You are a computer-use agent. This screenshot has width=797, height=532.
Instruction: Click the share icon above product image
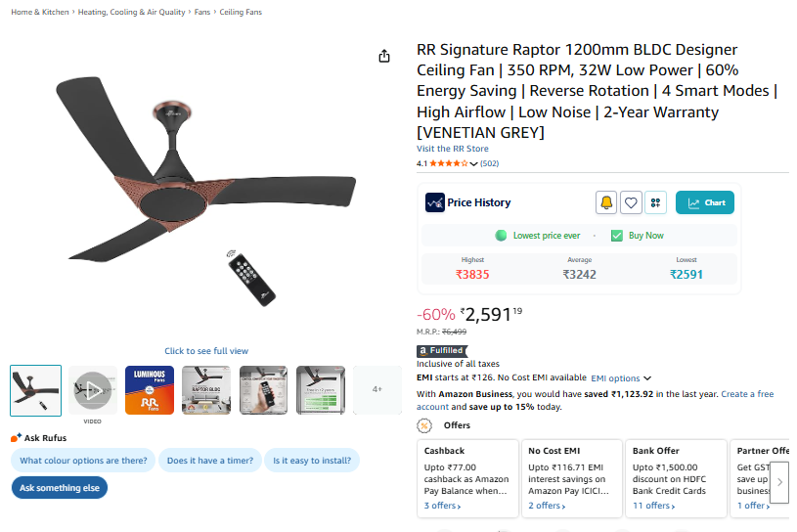coord(384,56)
